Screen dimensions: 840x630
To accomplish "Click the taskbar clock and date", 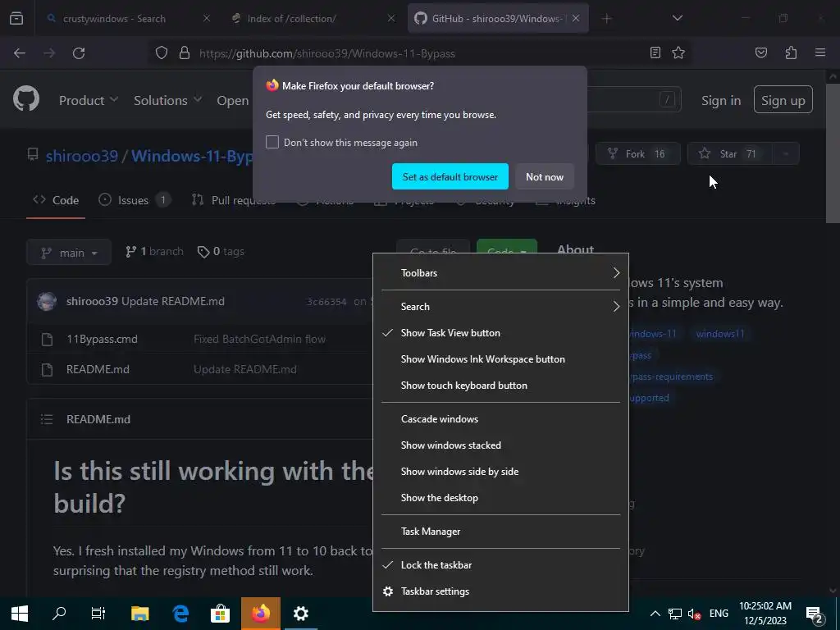I will click(x=765, y=614).
